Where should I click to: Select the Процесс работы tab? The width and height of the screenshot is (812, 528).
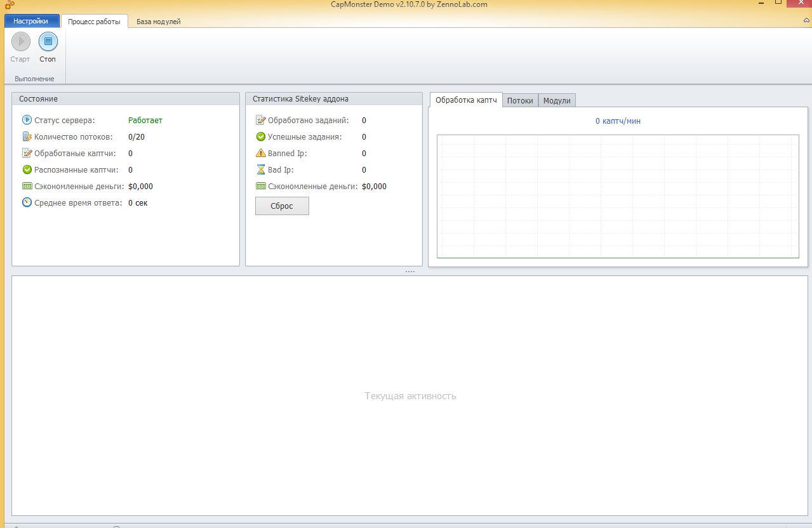pyautogui.click(x=94, y=21)
